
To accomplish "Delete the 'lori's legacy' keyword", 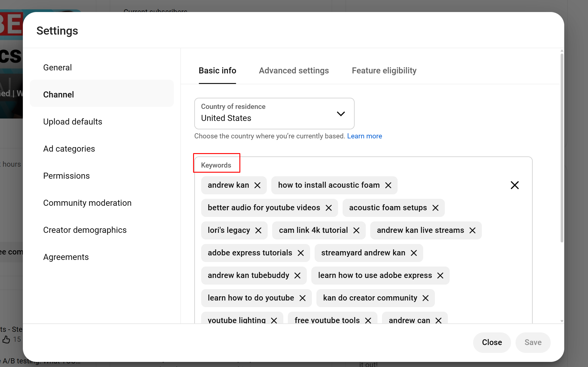I will tap(258, 230).
